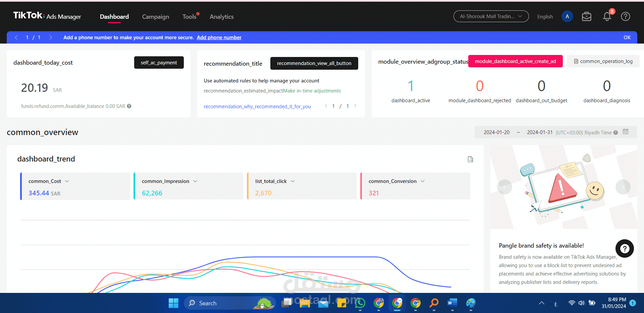644x313 pixels.
Task: Click the module_dashboard_rejected count 0
Action: pos(480,86)
